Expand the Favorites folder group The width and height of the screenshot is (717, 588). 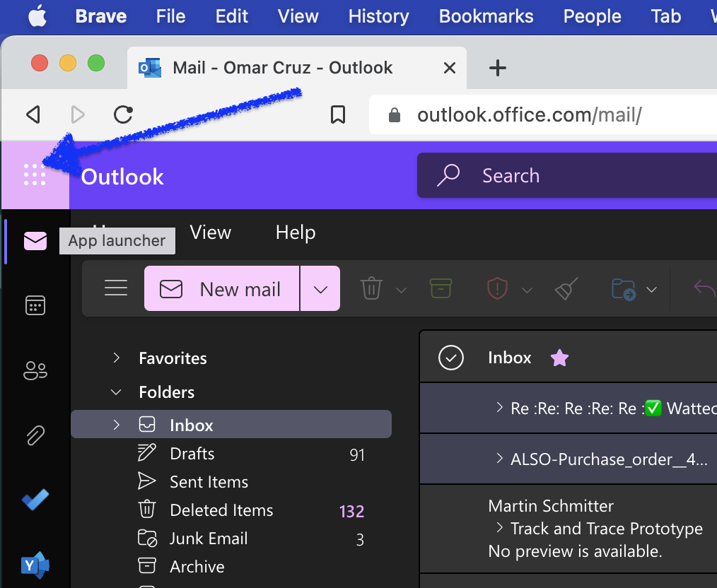tap(117, 358)
